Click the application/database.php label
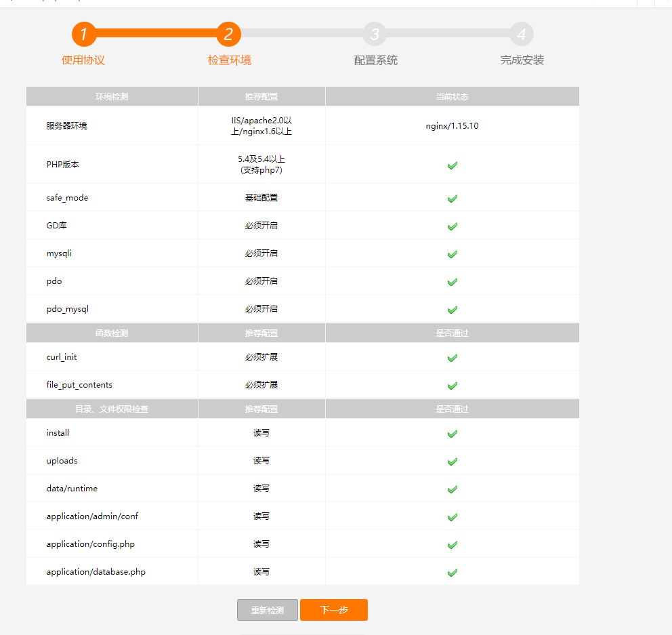 click(x=96, y=572)
